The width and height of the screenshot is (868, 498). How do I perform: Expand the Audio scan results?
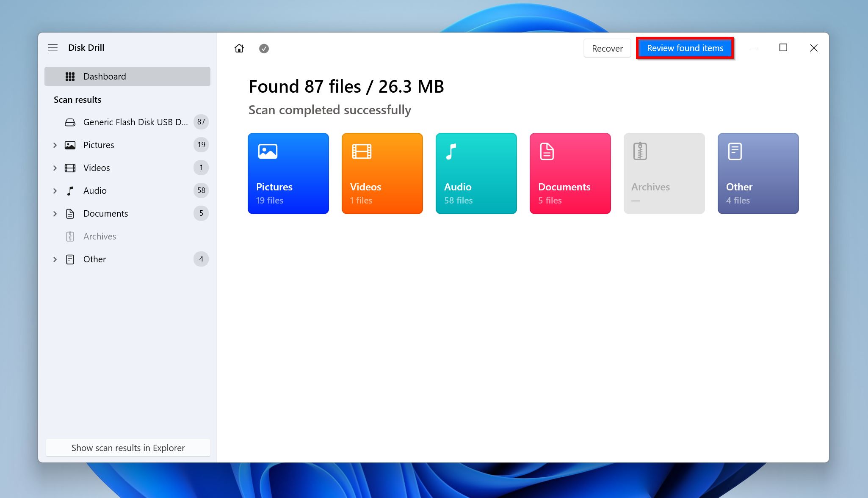pyautogui.click(x=55, y=190)
